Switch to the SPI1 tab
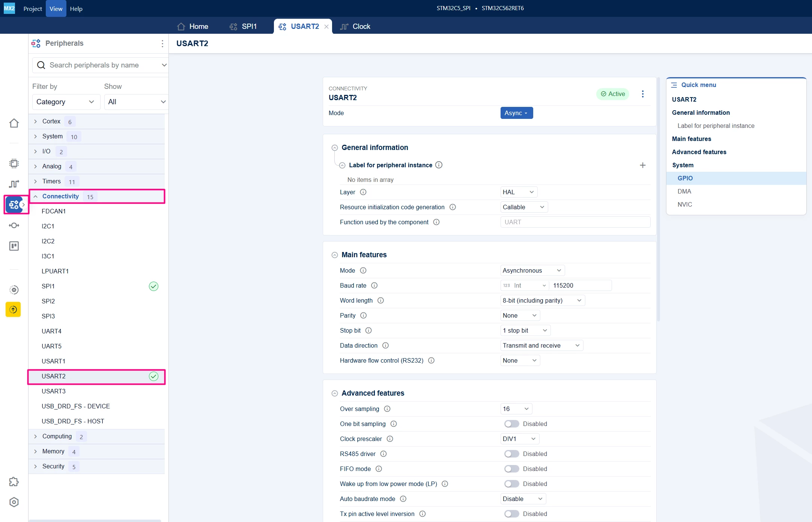This screenshot has width=812, height=522. pos(244,27)
